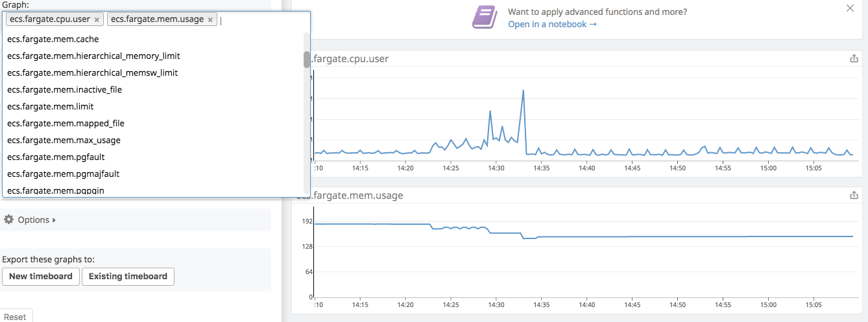This screenshot has width=868, height=322.
Task: Click the tallest spike in cpu.user graph
Action: tap(523, 91)
